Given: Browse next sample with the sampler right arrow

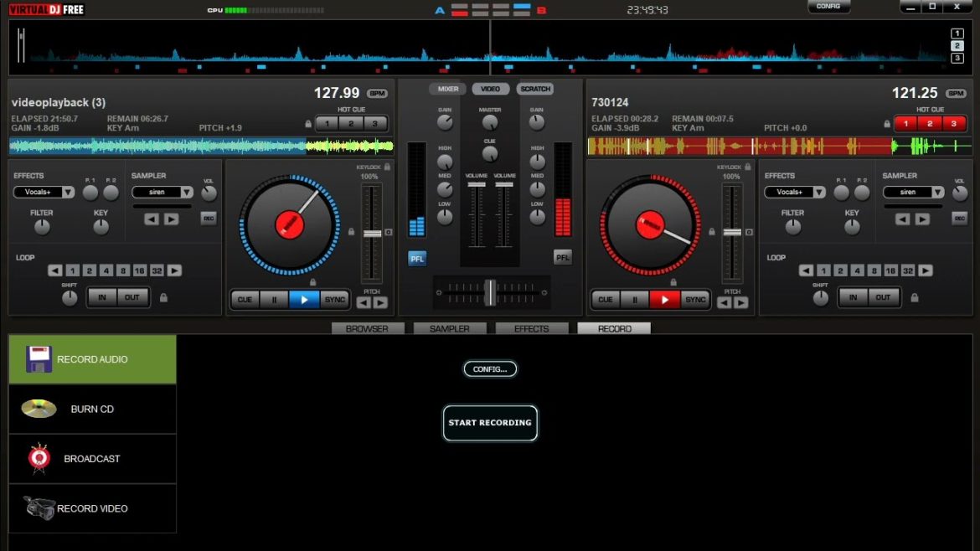Looking at the screenshot, I should point(171,219).
